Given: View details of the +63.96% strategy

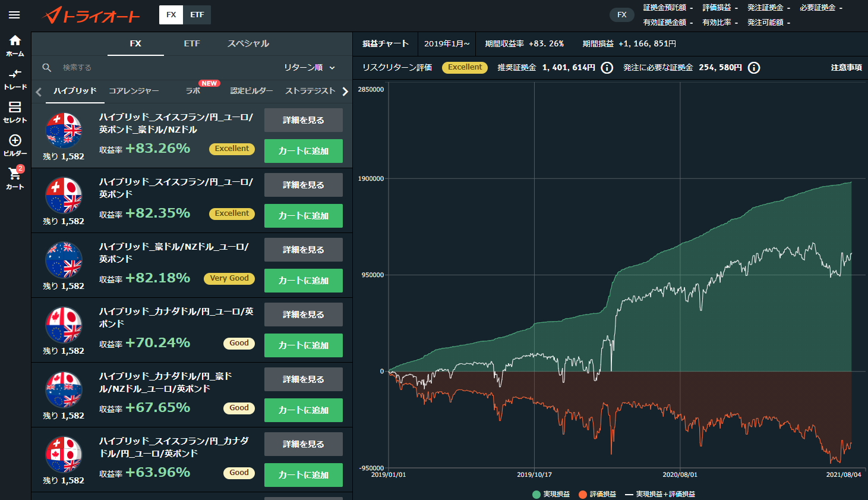Looking at the screenshot, I should click(304, 444).
